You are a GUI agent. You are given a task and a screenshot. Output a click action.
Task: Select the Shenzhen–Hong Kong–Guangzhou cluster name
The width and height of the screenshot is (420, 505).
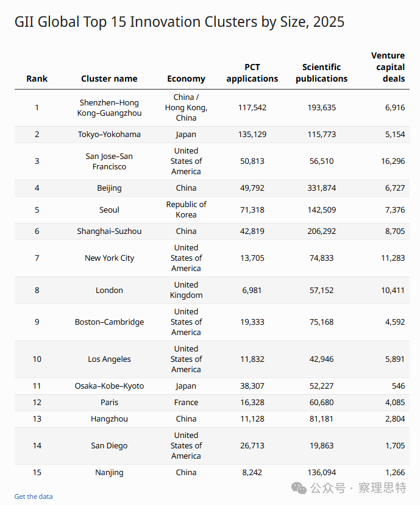coord(109,108)
